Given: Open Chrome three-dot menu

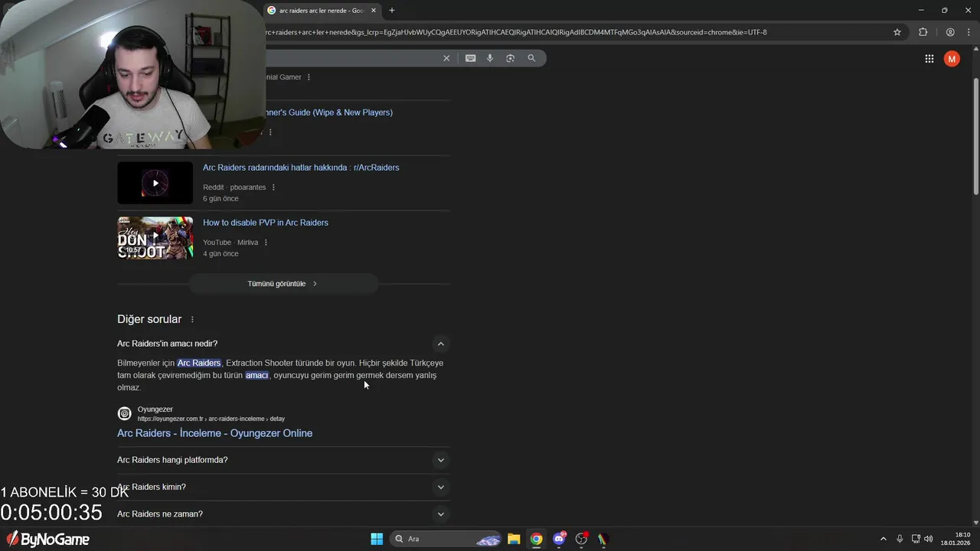Looking at the screenshot, I should click(x=969, y=32).
